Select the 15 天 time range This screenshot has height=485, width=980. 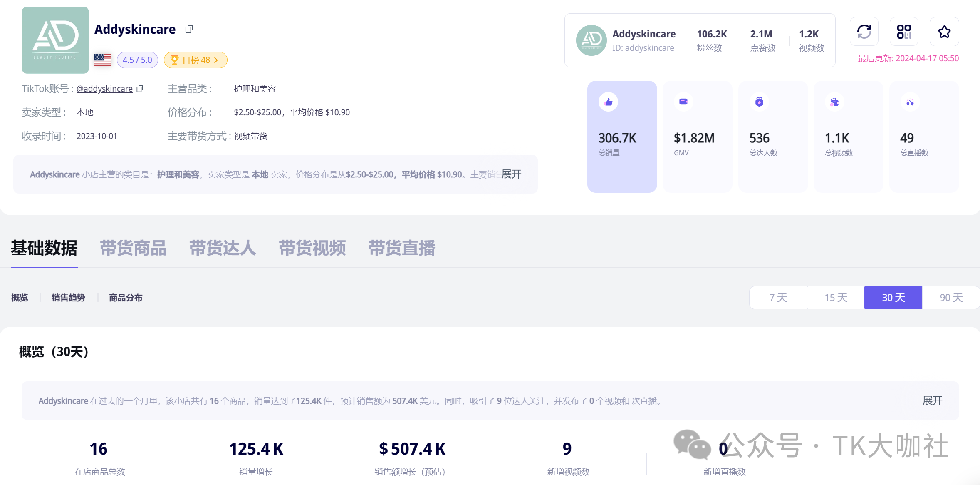point(836,298)
